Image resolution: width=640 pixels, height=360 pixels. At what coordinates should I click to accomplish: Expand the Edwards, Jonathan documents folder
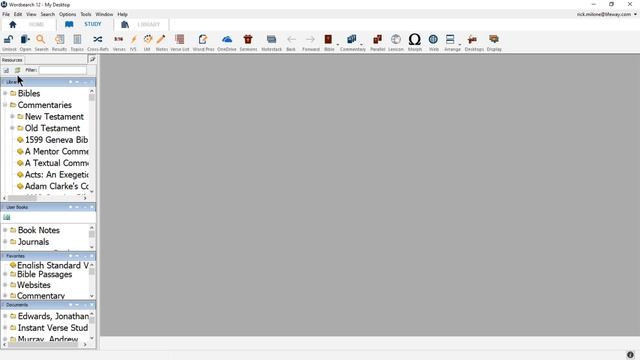(x=5, y=316)
